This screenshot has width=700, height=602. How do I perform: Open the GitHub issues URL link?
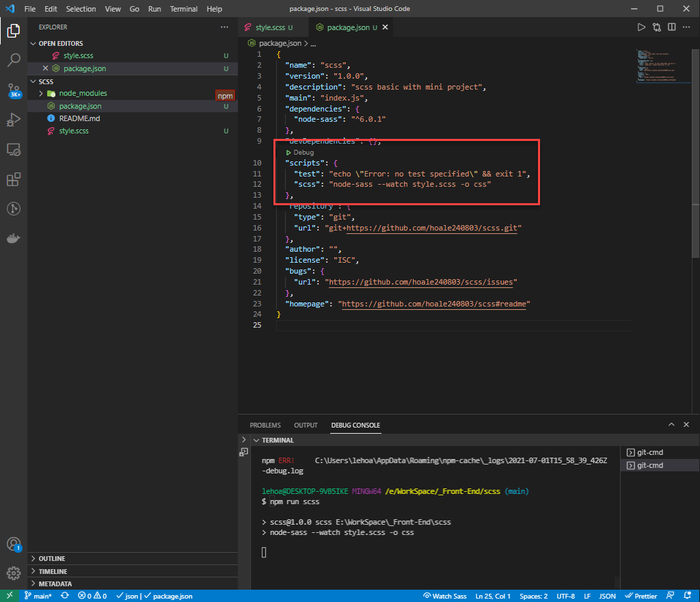click(x=421, y=282)
